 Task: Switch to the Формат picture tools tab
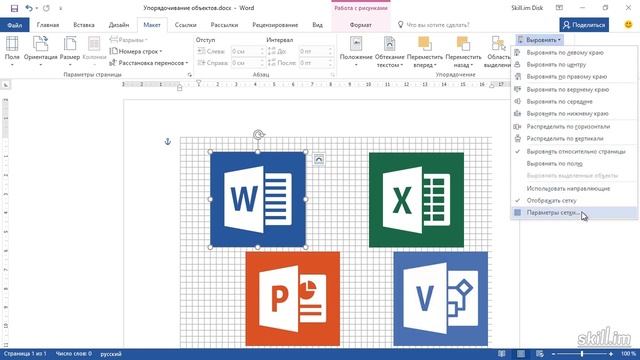(360, 25)
